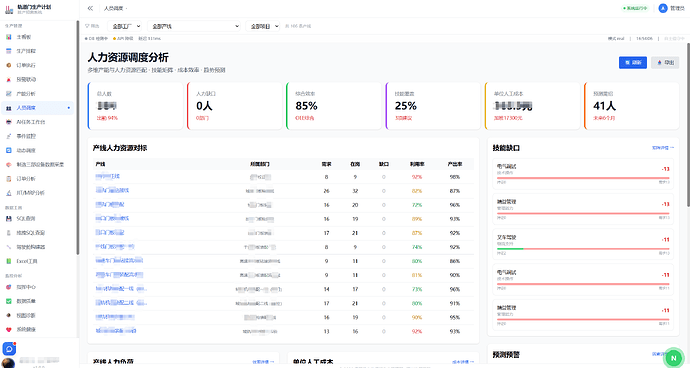Image resolution: width=690 pixels, height=368 pixels.
Task: Open the MRP分析 sidebar icon
Action: click(8, 193)
